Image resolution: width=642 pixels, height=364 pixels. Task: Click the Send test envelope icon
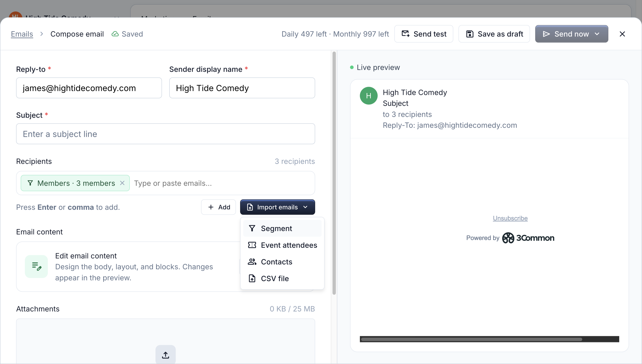405,34
